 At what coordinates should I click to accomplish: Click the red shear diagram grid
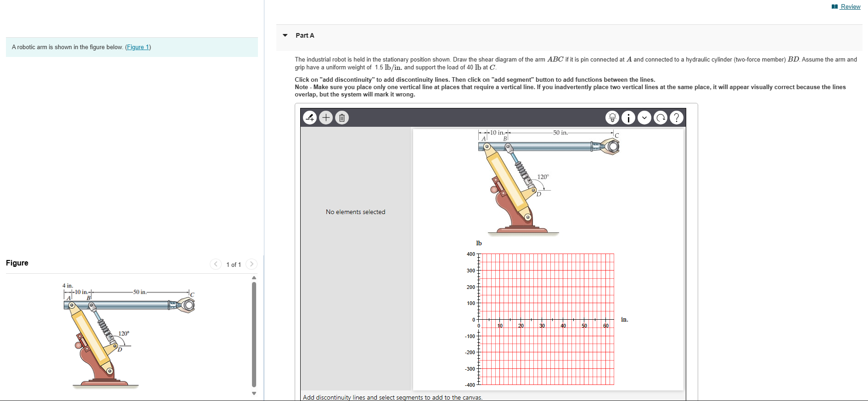pyautogui.click(x=546, y=319)
